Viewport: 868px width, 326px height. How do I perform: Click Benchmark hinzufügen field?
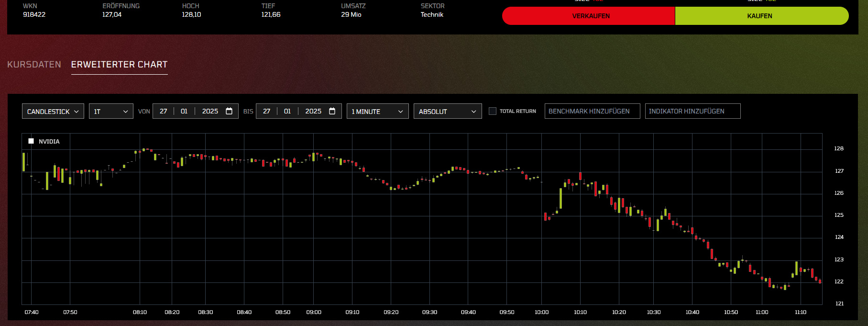(x=592, y=111)
